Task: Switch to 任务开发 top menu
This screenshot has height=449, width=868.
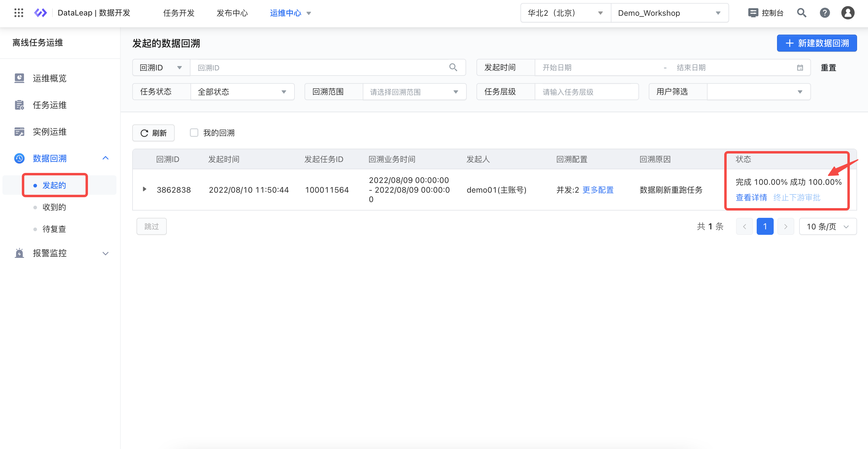Action: coord(179,13)
